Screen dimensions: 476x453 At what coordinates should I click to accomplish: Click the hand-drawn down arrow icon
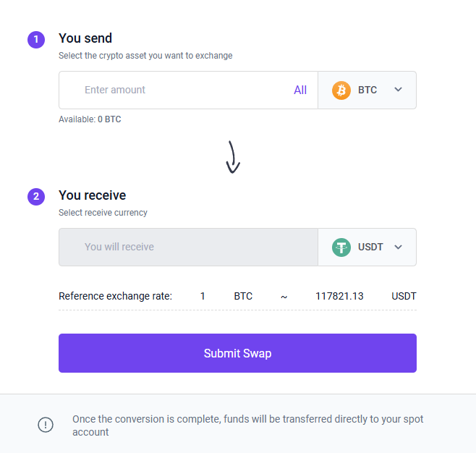[x=232, y=157]
